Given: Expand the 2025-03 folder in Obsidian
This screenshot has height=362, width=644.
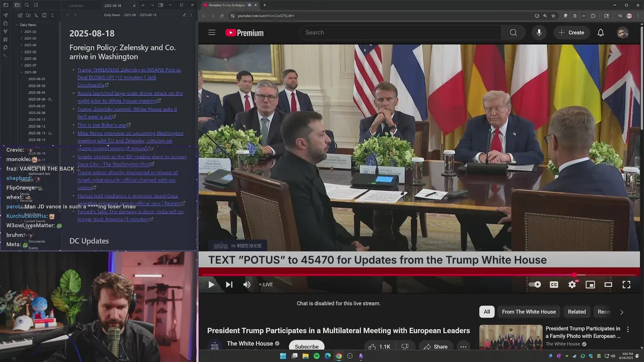Looking at the screenshot, I should (30, 38).
